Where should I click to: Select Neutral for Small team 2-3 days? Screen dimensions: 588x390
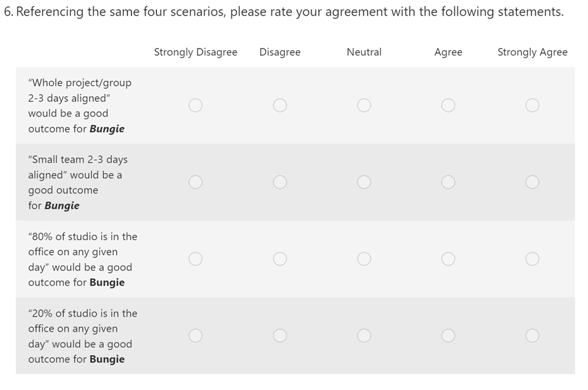pos(364,182)
